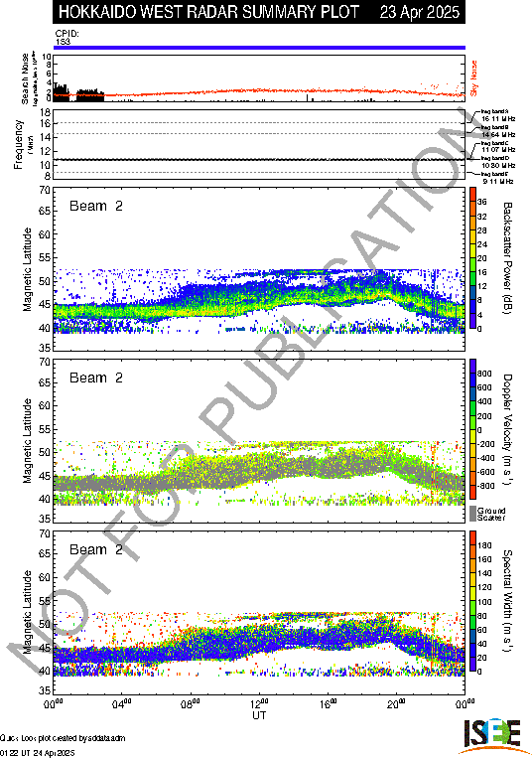This screenshot has height=758, width=532.
Task: Click freq band A 16.11 MHz label
Action: pyautogui.click(x=497, y=115)
